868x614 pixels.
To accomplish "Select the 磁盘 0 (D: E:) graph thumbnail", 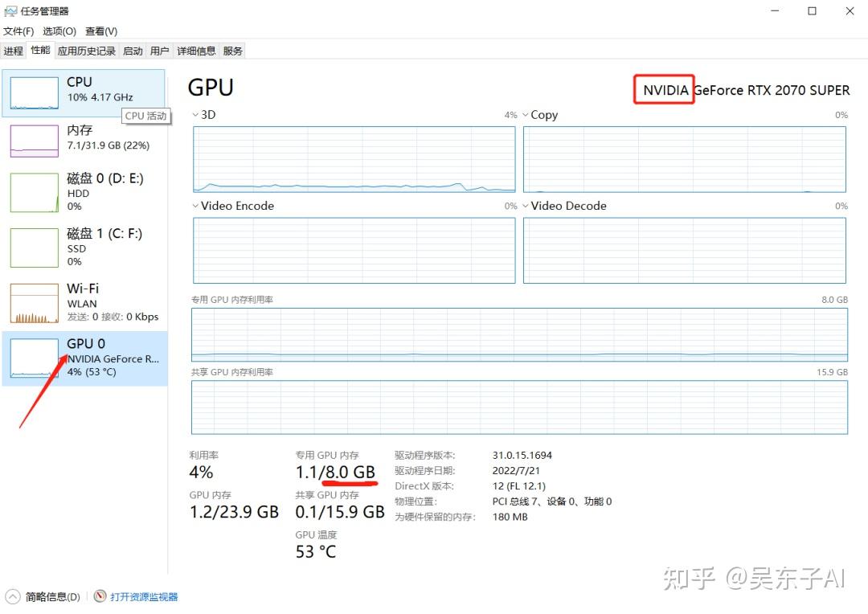I will click(x=35, y=193).
